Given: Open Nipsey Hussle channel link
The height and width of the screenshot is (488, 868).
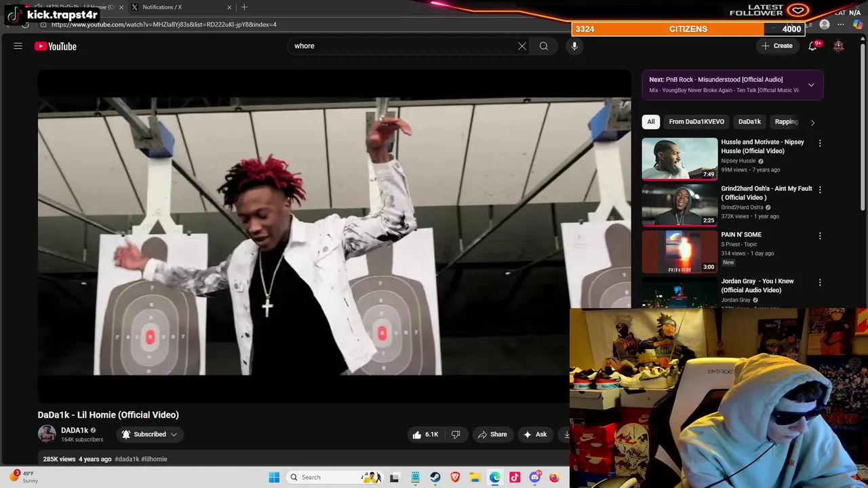Looking at the screenshot, I should point(738,161).
